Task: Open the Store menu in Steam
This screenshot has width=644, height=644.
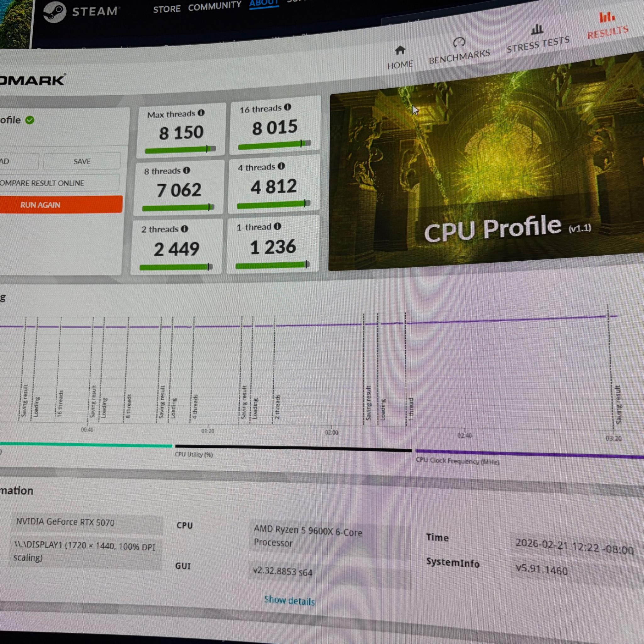Action: point(167,9)
